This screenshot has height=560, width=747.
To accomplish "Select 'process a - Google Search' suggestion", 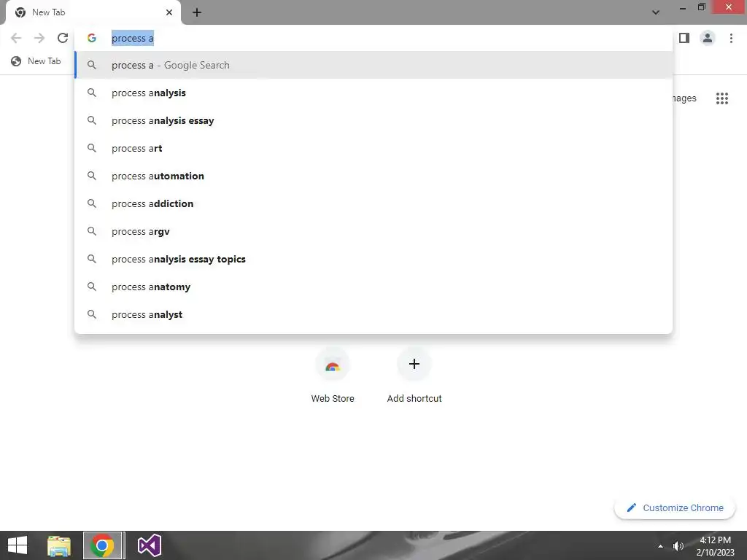I will point(373,65).
